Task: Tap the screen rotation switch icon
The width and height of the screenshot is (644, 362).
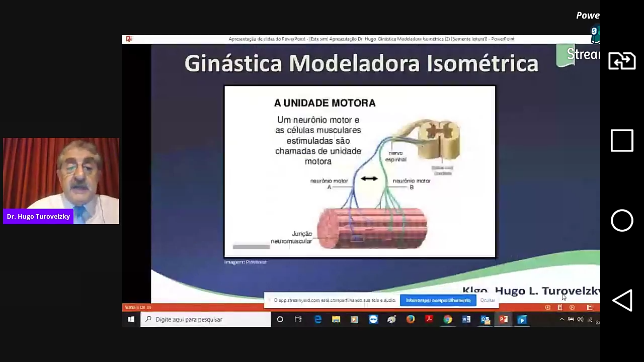Action: pos(622,61)
